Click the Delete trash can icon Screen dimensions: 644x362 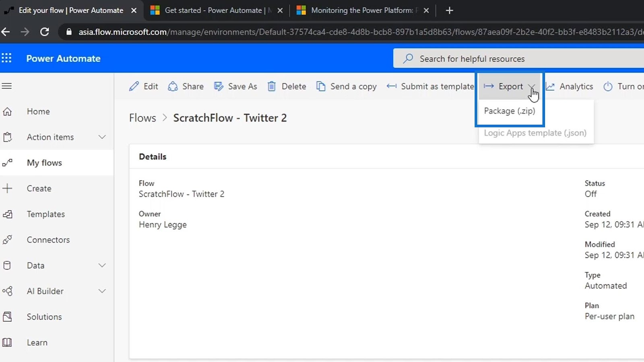pos(272,86)
